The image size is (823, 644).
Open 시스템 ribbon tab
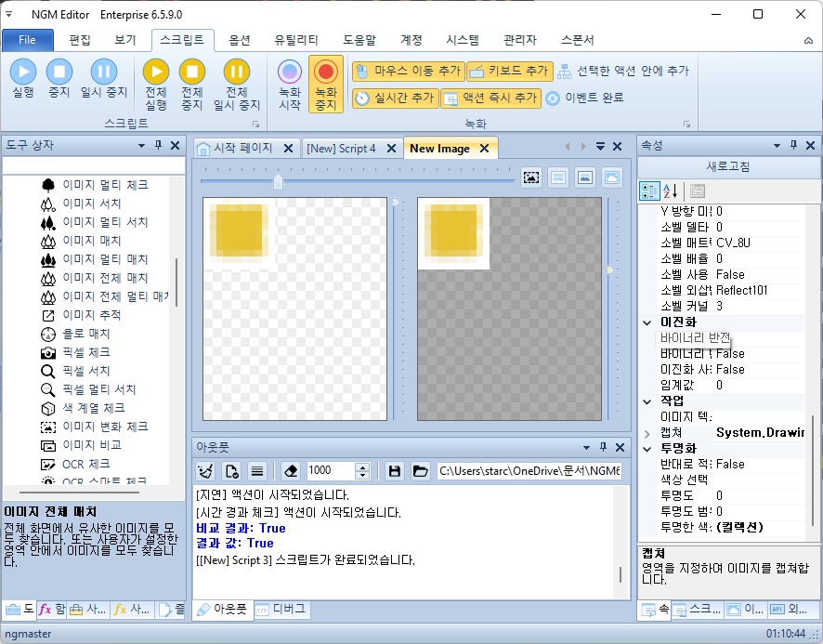(463, 40)
